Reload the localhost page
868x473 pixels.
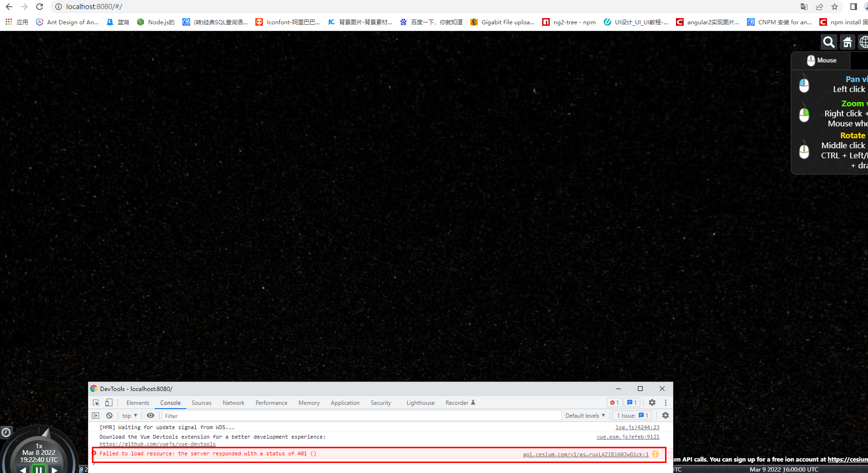(x=40, y=7)
